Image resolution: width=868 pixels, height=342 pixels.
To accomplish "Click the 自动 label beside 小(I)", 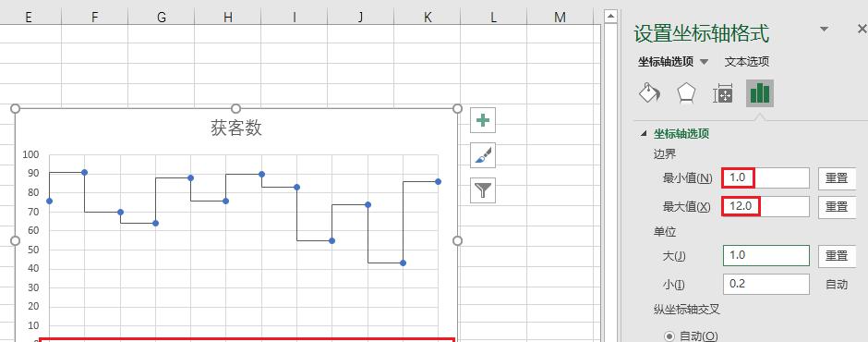I will click(x=837, y=285).
